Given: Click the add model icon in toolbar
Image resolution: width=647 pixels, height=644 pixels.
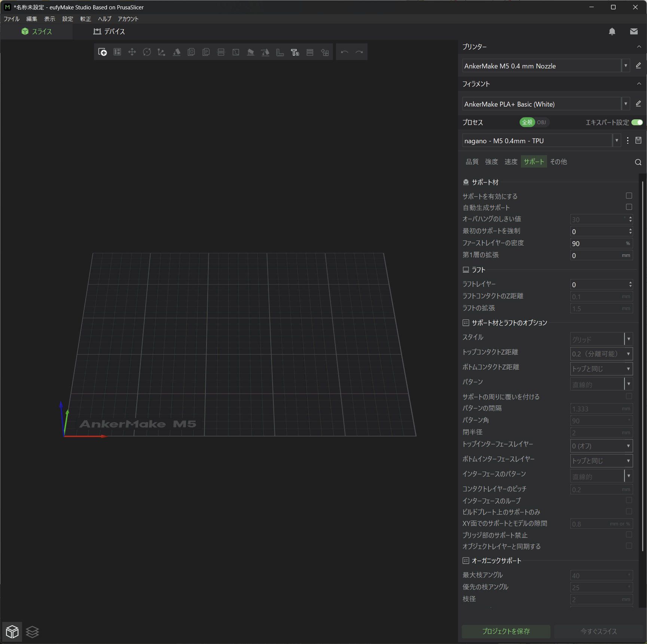Looking at the screenshot, I should coord(103,52).
